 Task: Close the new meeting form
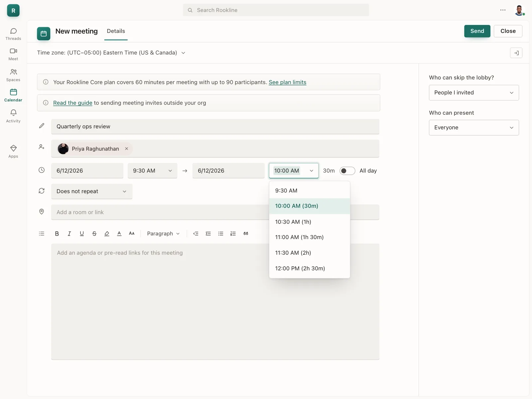pos(508,31)
